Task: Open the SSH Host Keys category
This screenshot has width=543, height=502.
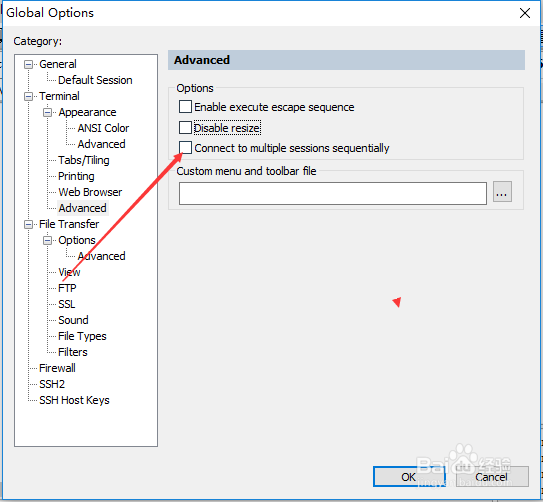Action: [74, 400]
